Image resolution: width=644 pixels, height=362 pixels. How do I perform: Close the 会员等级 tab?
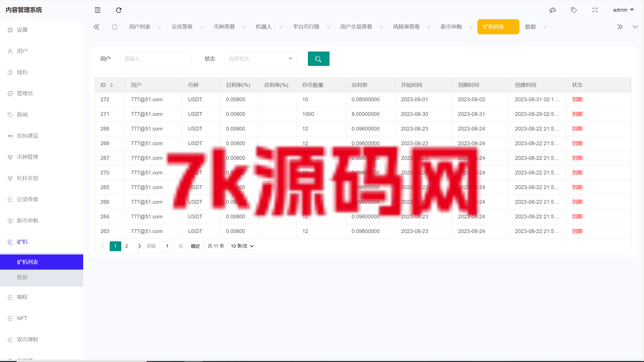pyautogui.click(x=202, y=27)
